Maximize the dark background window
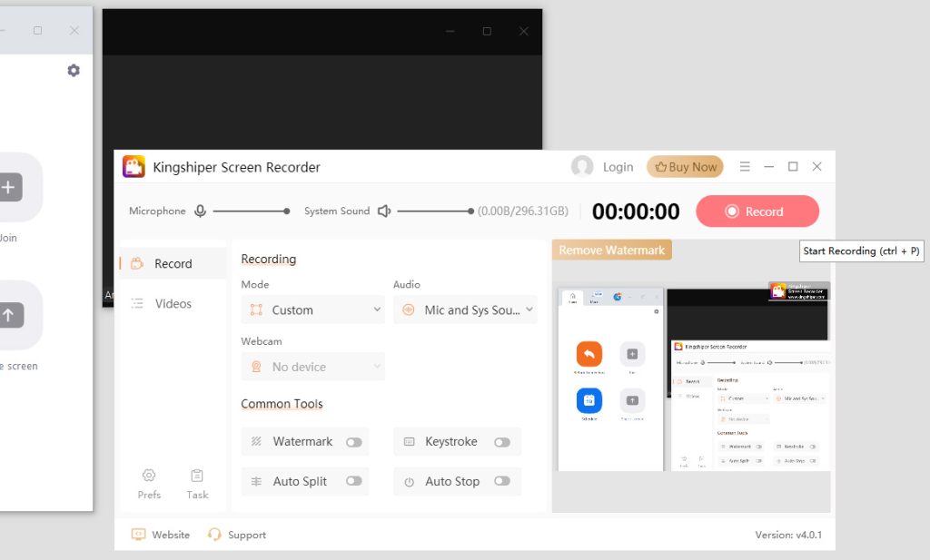Viewport: 930px width, 560px height. click(x=487, y=32)
